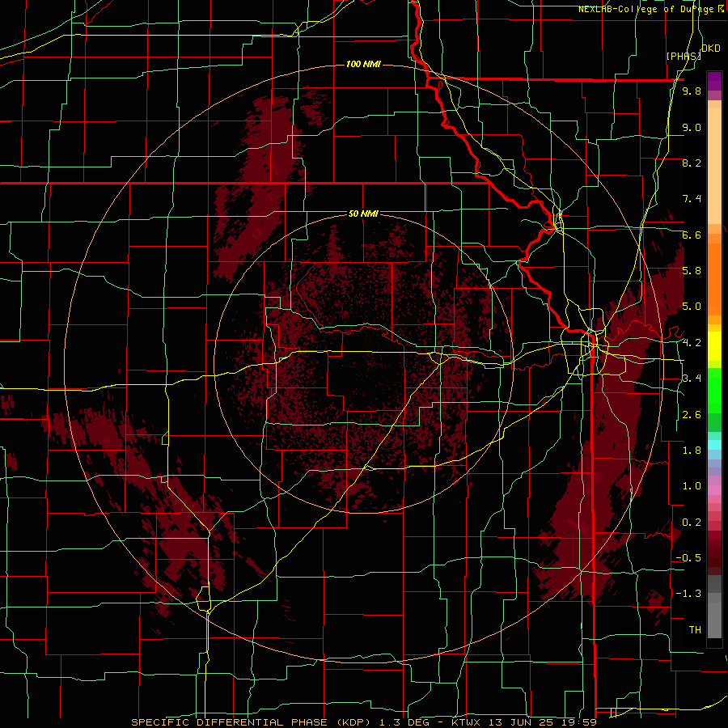Click the 0.2 legend value
This screenshot has width=728, height=728.
click(x=692, y=523)
